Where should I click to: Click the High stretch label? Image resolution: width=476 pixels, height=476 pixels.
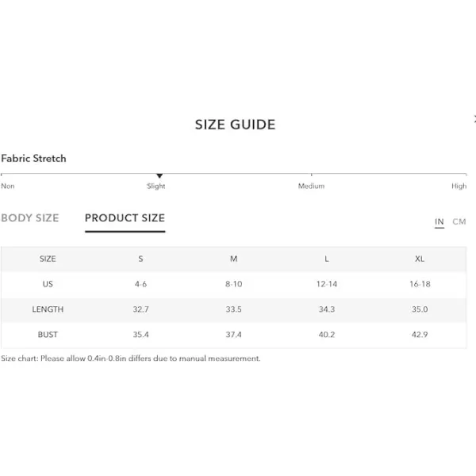coord(459,186)
